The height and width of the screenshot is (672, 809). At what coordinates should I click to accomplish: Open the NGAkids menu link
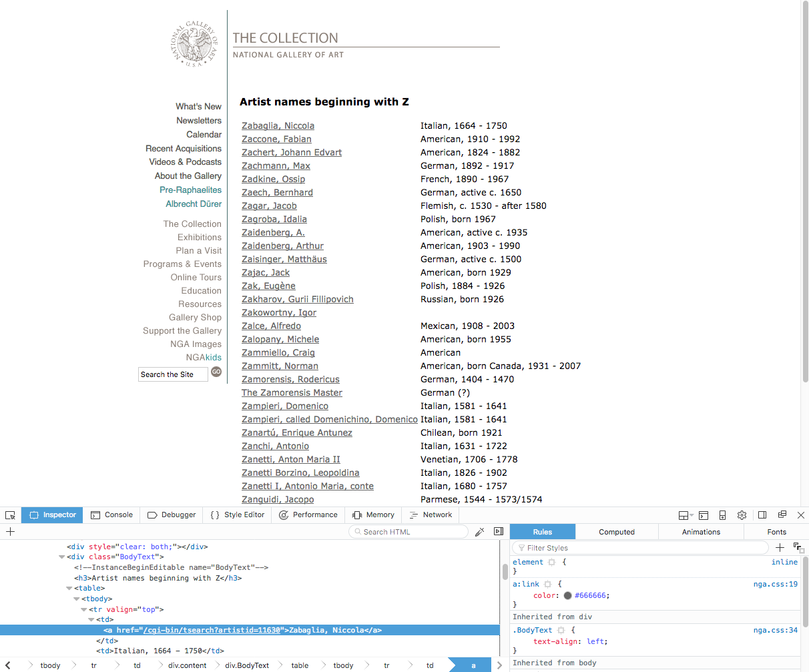tap(204, 357)
